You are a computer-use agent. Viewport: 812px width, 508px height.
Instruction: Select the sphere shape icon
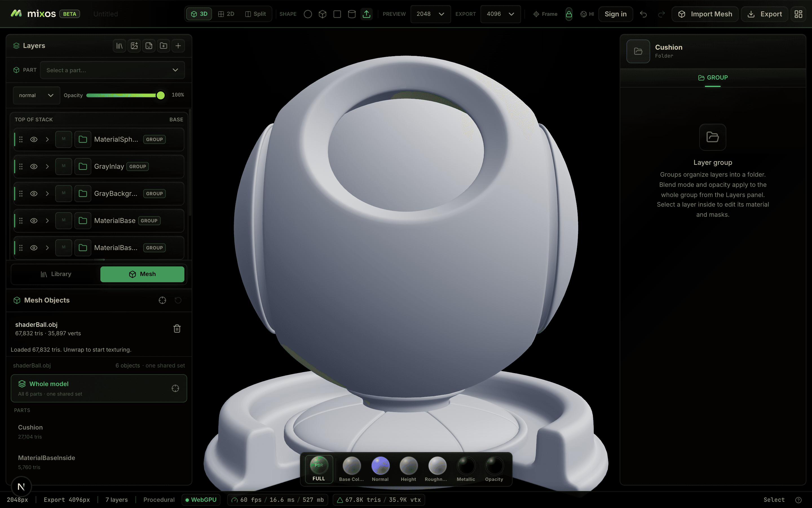pyautogui.click(x=308, y=14)
